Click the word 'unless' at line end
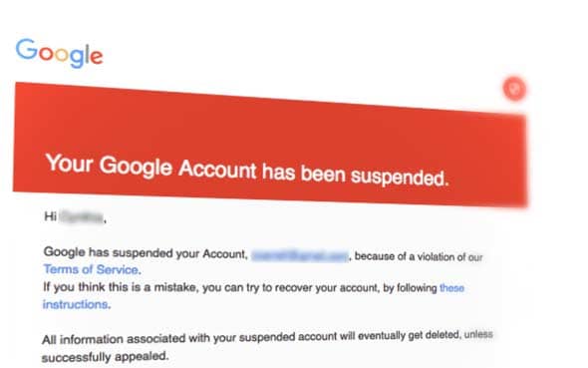588x368 pixels. tap(478, 334)
